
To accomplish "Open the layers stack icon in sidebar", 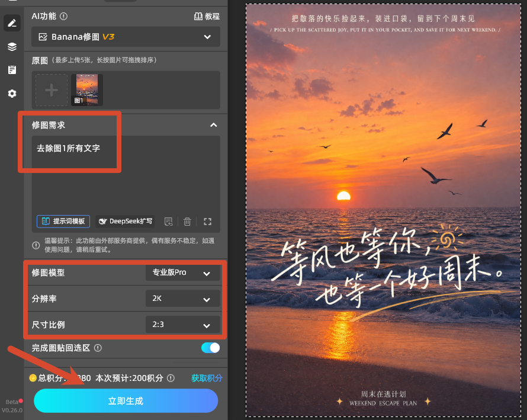I will point(12,47).
